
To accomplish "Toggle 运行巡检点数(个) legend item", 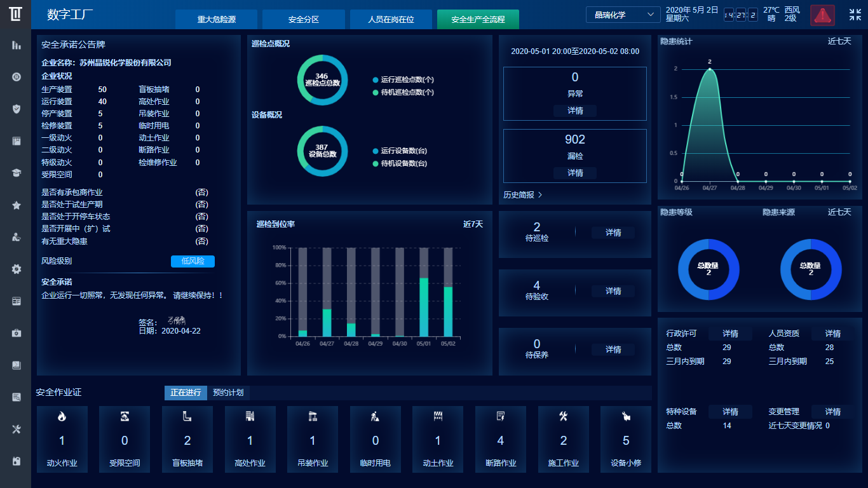I will click(407, 80).
